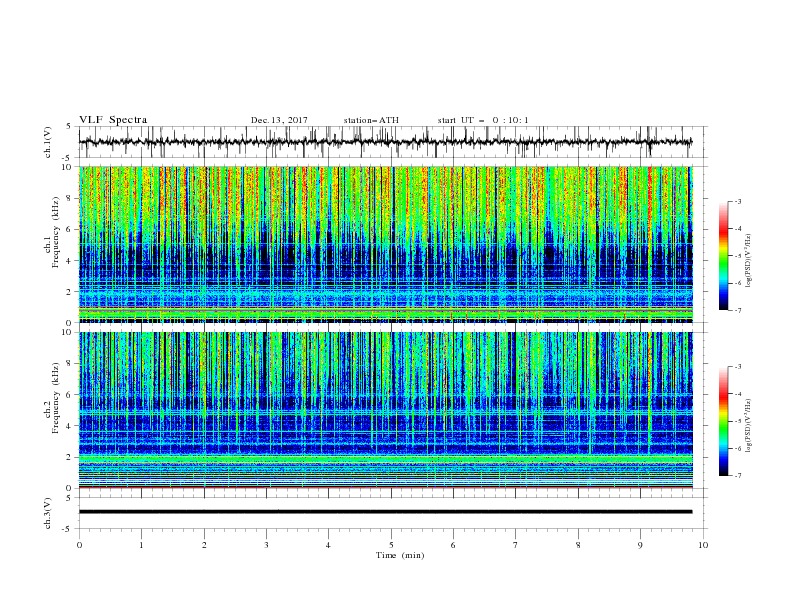Click time axis tick label "1"
792x612 pixels.
pyautogui.click(x=141, y=545)
